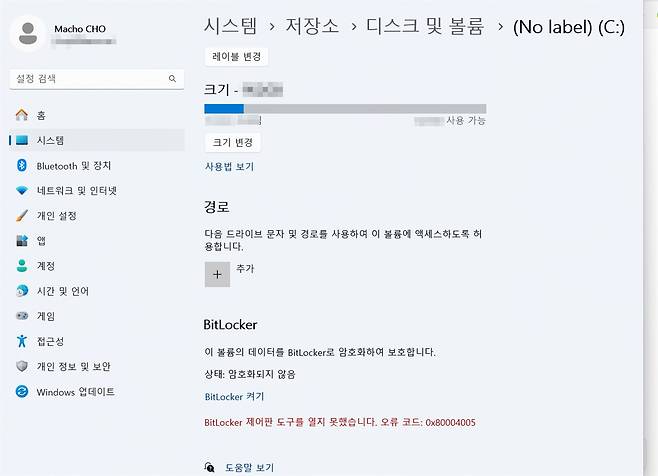The width and height of the screenshot is (658, 476).
Task: Open 개인 정보 및 보안 shield icon
Action: click(22, 366)
